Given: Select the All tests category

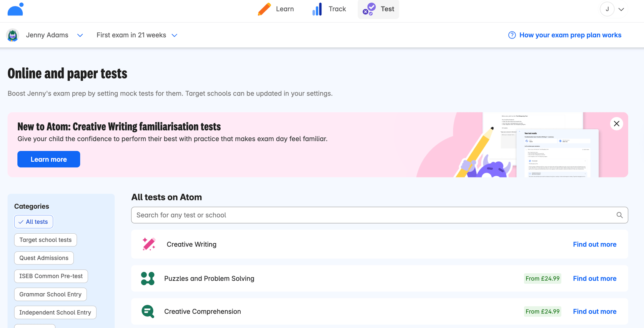Looking at the screenshot, I should (x=33, y=222).
